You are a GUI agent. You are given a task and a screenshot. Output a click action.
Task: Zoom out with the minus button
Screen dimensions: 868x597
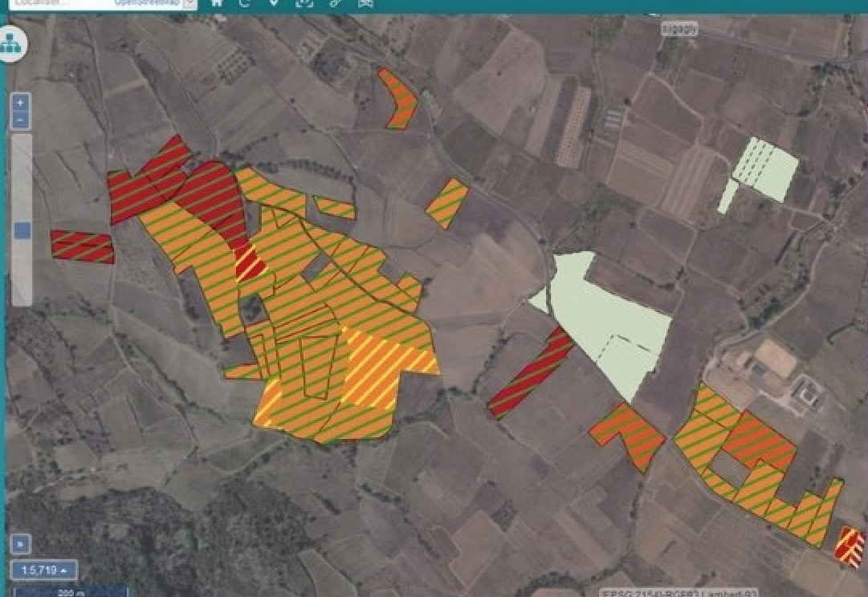coord(21,120)
